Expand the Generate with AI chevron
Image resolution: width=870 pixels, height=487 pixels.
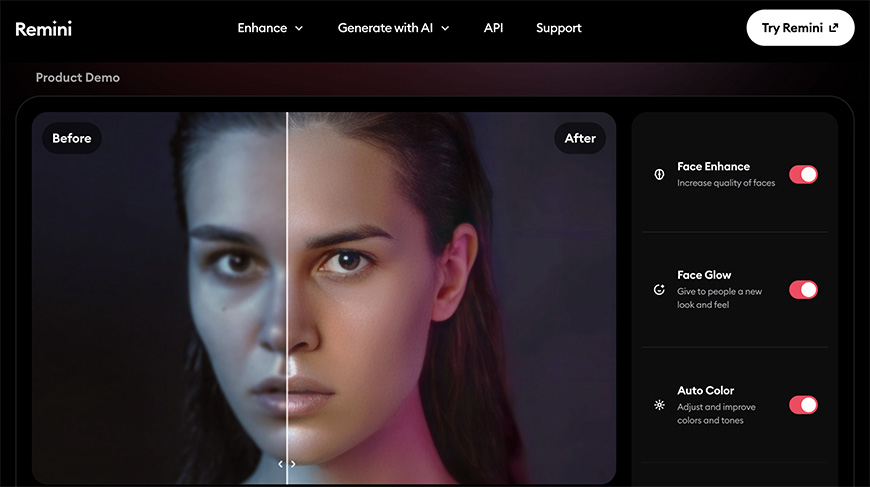(445, 29)
